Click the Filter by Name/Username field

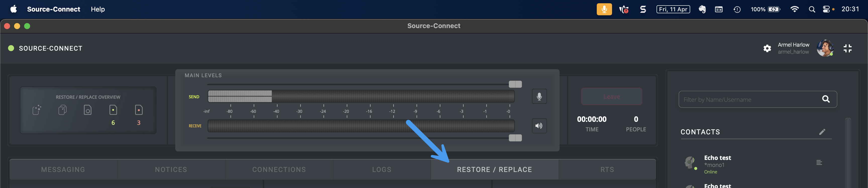coord(748,100)
